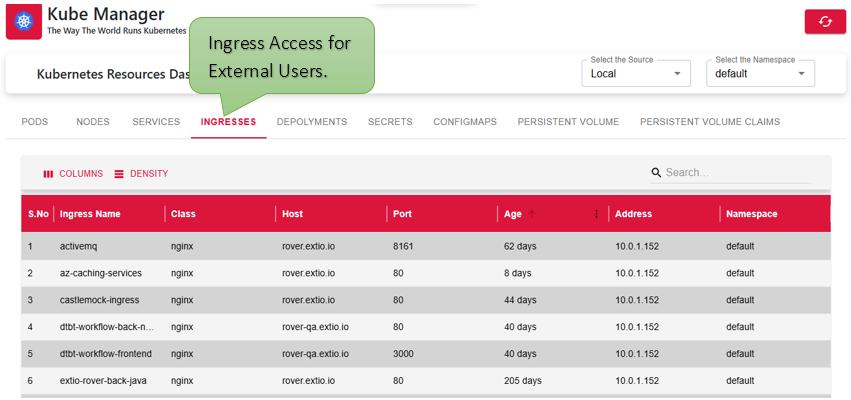This screenshot has width=851, height=400.
Task: Expand the Select the Namespace dropdown
Action: (760, 73)
